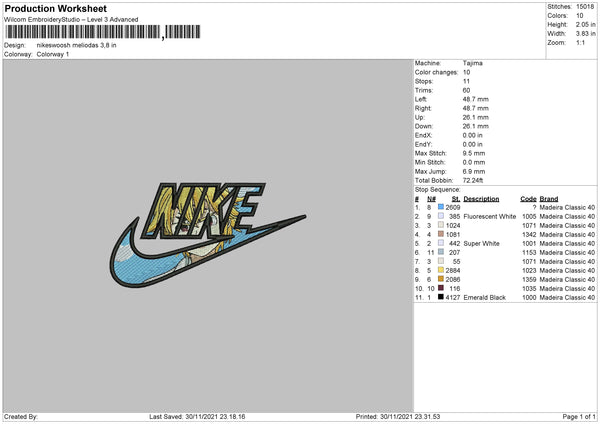This screenshot has width=600, height=424.
Task: Click the yellow swatch with stitches 2884
Action: tap(441, 270)
